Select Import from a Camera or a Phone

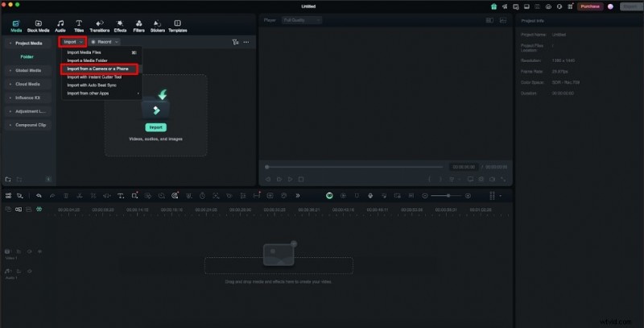click(x=99, y=69)
